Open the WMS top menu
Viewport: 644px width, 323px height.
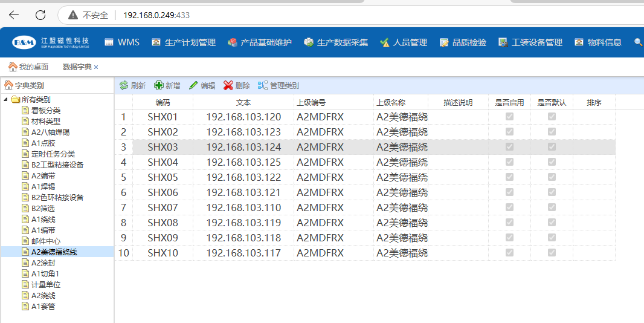coord(122,42)
